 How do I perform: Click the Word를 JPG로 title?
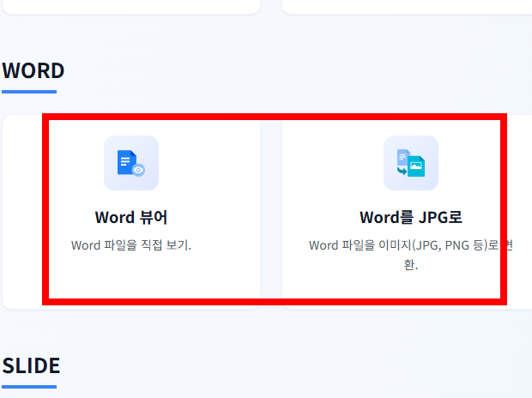point(411,218)
